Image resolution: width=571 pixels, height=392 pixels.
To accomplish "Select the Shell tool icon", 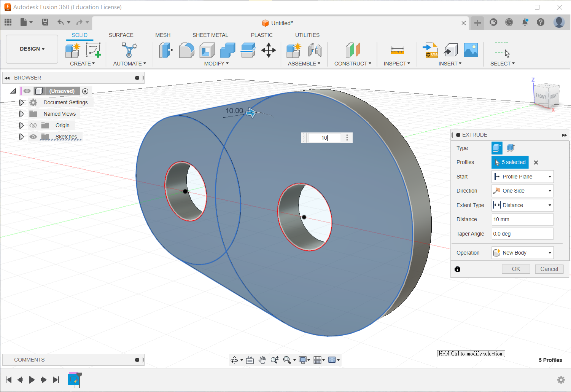I will 207,50.
